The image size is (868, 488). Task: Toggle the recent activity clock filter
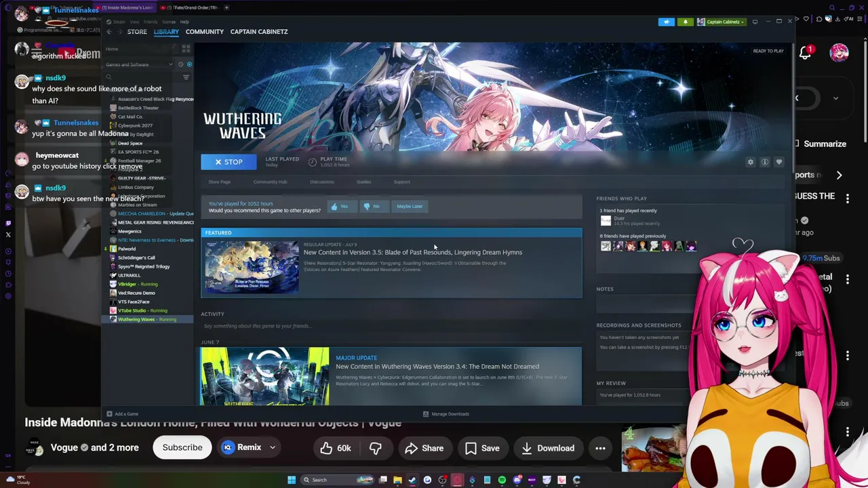click(x=180, y=64)
